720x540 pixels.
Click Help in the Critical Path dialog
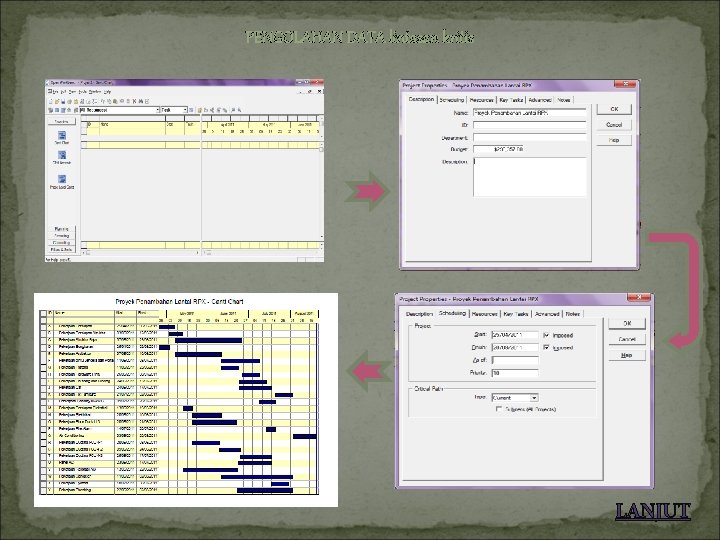coord(627,355)
